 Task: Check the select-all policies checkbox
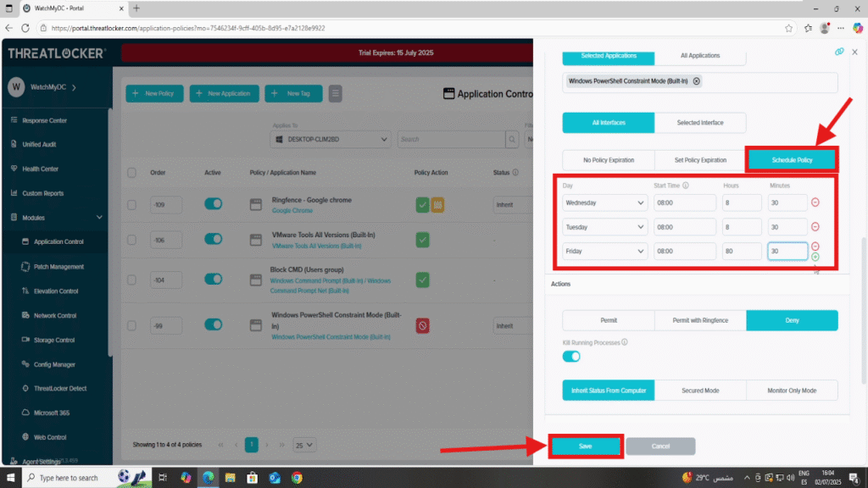131,173
